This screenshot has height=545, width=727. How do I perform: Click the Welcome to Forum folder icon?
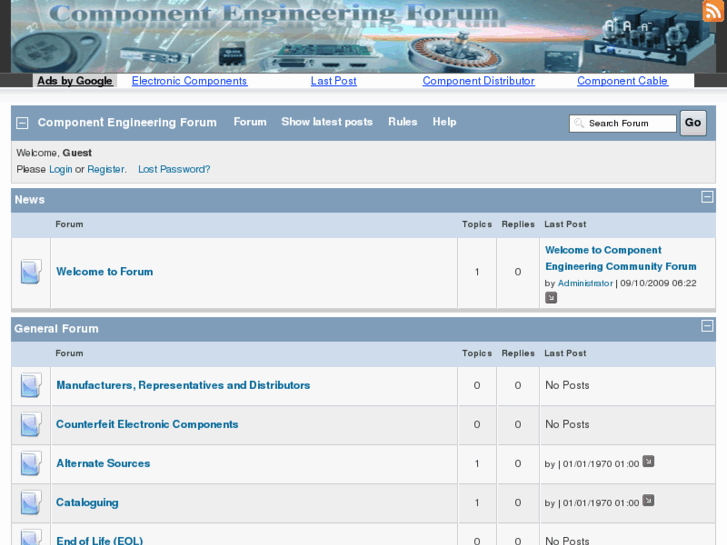(x=31, y=272)
